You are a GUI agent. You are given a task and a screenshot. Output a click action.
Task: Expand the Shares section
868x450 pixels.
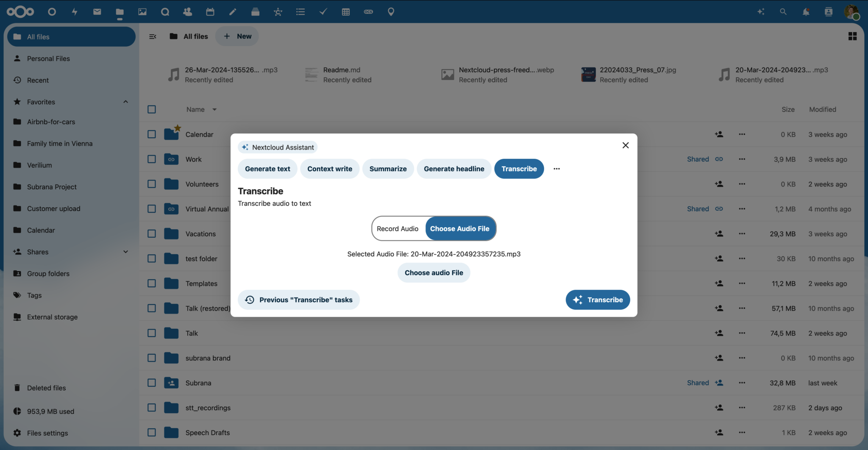tap(125, 252)
